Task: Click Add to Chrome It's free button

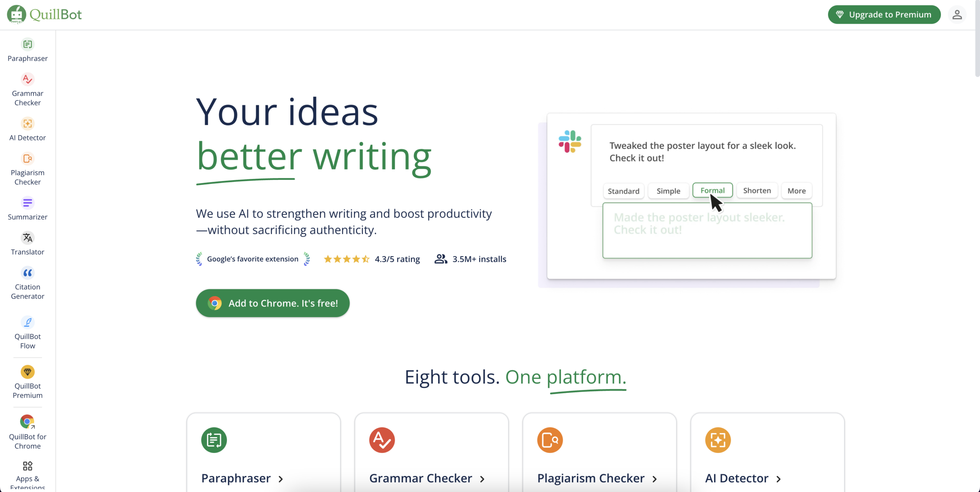Action: pos(273,303)
